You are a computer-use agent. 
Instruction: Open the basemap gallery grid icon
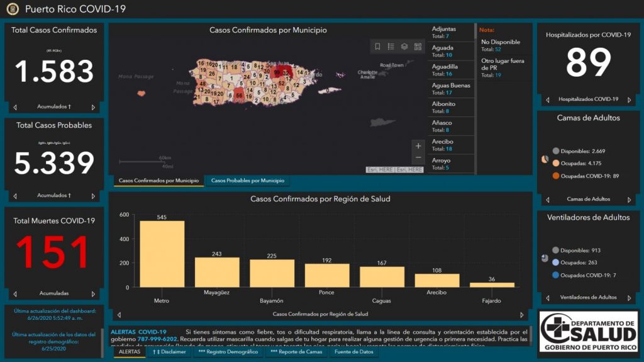[418, 47]
